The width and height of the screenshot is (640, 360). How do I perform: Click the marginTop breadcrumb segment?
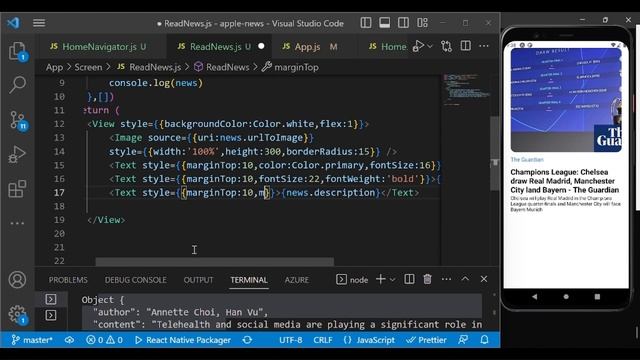(290, 67)
